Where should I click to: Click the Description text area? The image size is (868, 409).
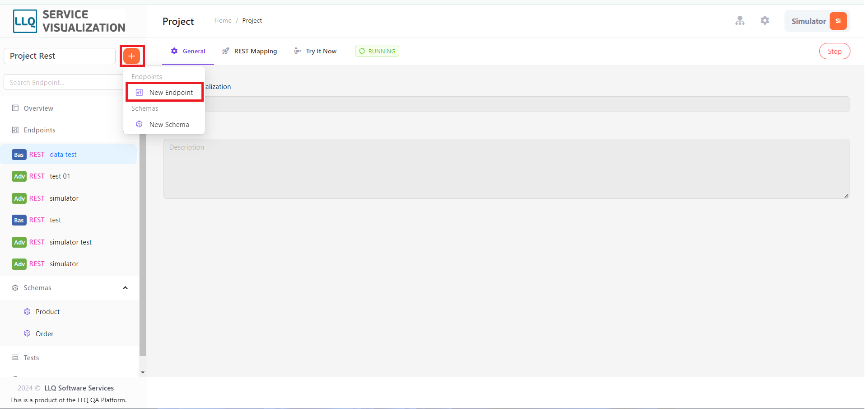(x=506, y=169)
